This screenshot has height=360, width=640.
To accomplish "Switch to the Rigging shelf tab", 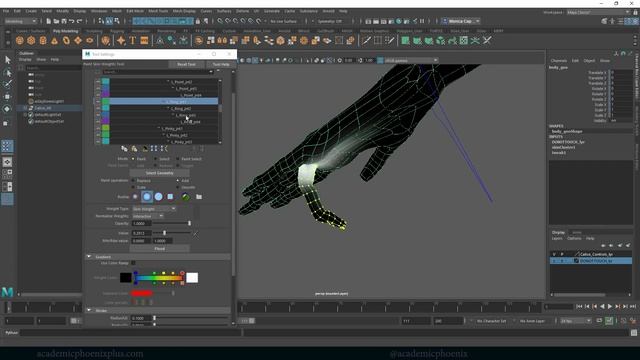I will (x=117, y=31).
